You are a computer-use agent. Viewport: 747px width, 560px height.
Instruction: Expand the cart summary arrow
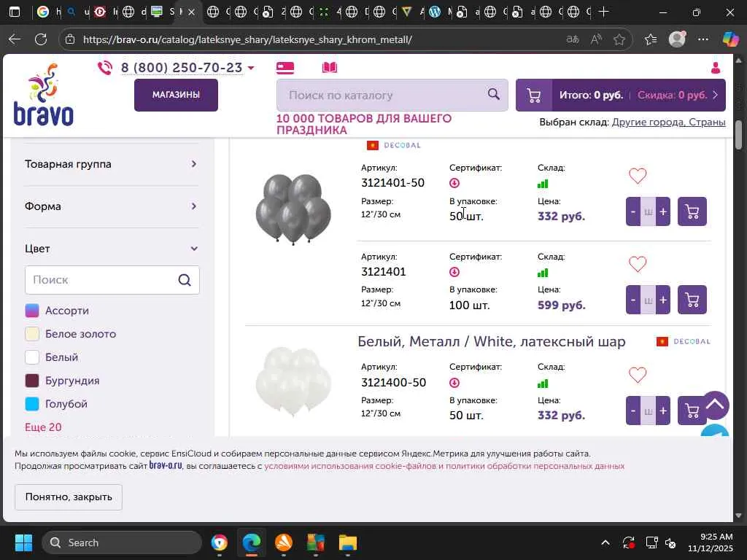715,95
